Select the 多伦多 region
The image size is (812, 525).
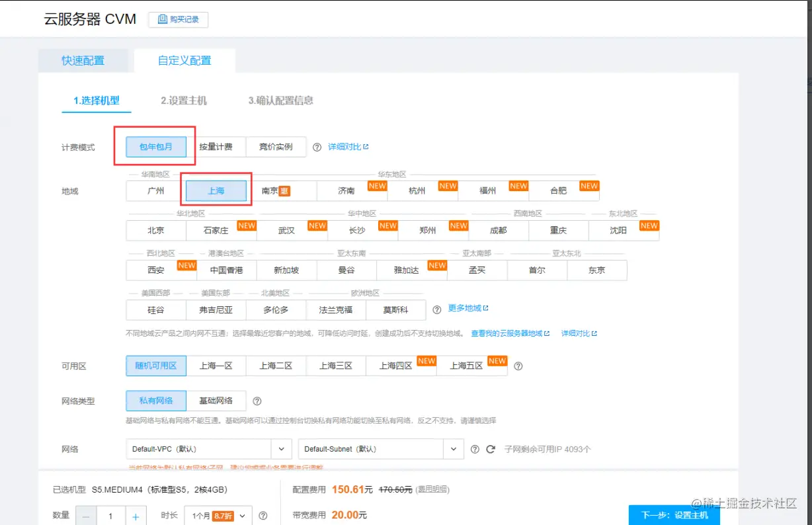pos(276,309)
